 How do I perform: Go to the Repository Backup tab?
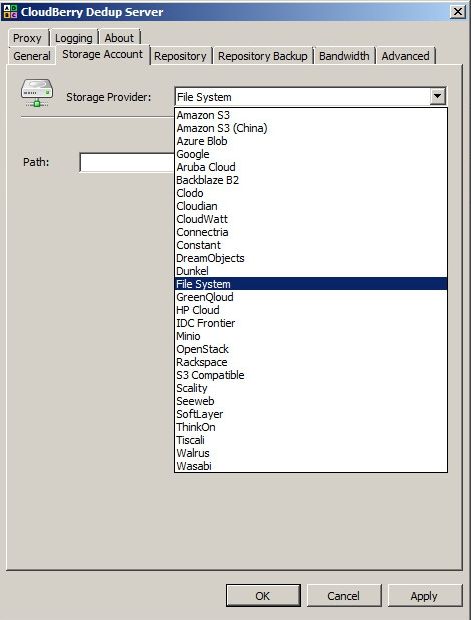(263, 56)
